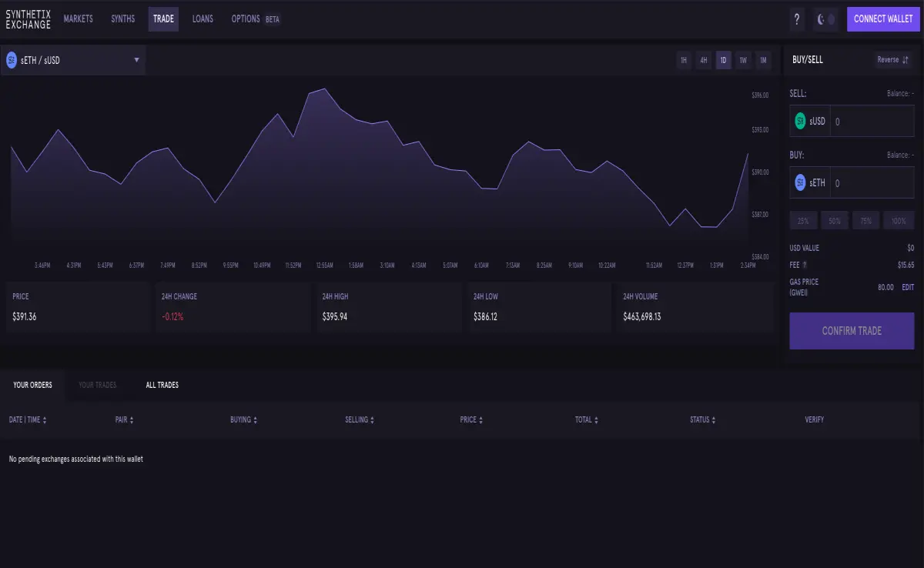Click the 24H Low $386.12 value
The height and width of the screenshot is (568, 924).
486,316
